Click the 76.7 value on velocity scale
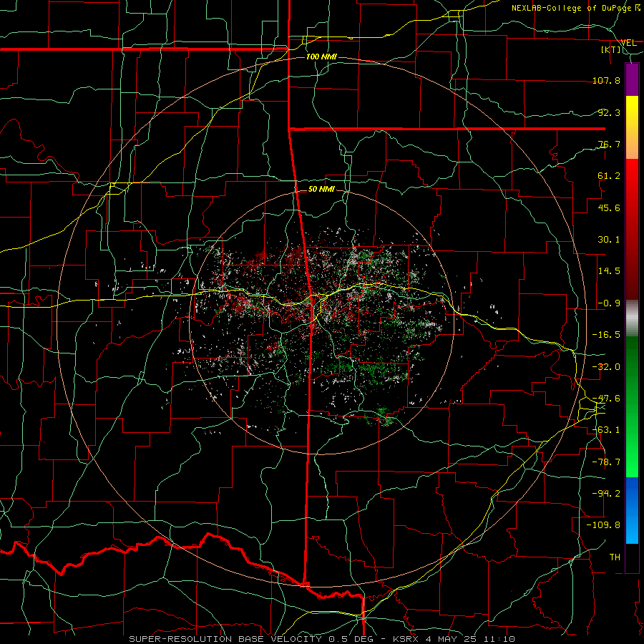The width and height of the screenshot is (644, 644). (609, 144)
